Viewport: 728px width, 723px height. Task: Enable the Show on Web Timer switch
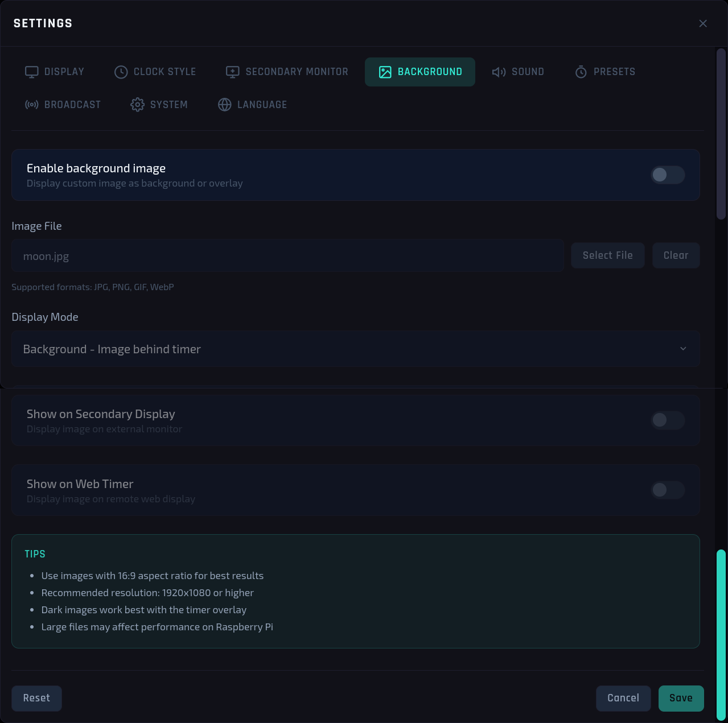(x=668, y=490)
